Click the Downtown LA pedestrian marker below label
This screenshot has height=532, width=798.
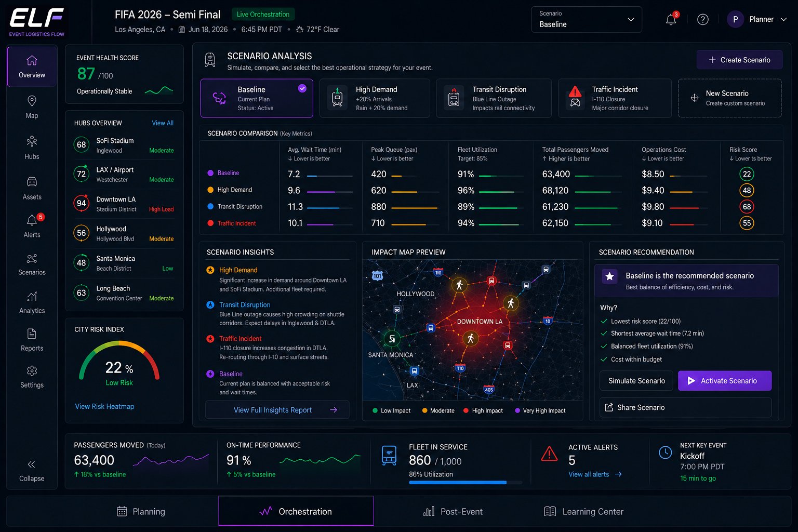pyautogui.click(x=471, y=338)
